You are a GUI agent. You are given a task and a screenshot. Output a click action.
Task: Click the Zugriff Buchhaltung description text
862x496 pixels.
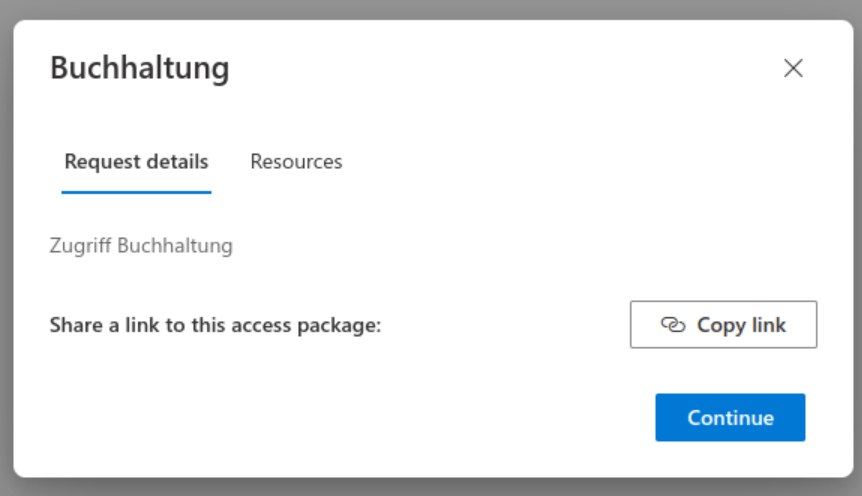[x=141, y=245]
